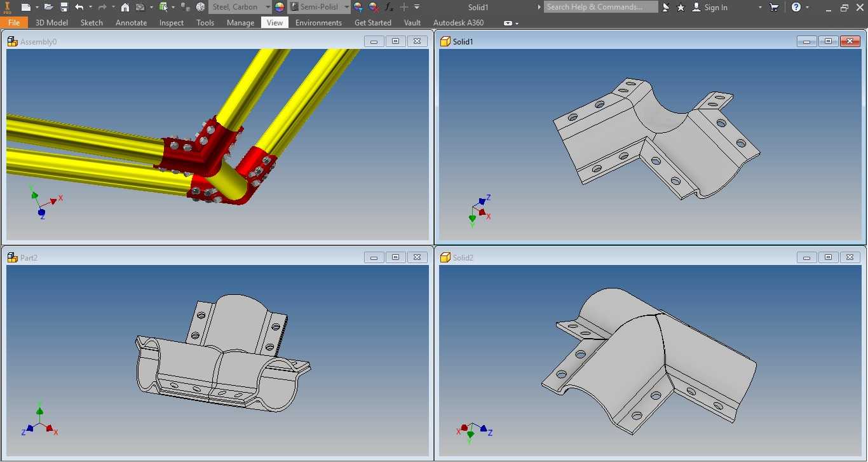Click the Select filter tool icon

pyautogui.click(x=163, y=7)
